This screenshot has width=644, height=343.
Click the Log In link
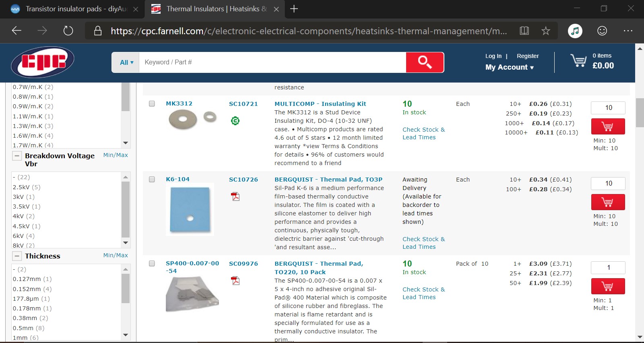click(x=493, y=56)
